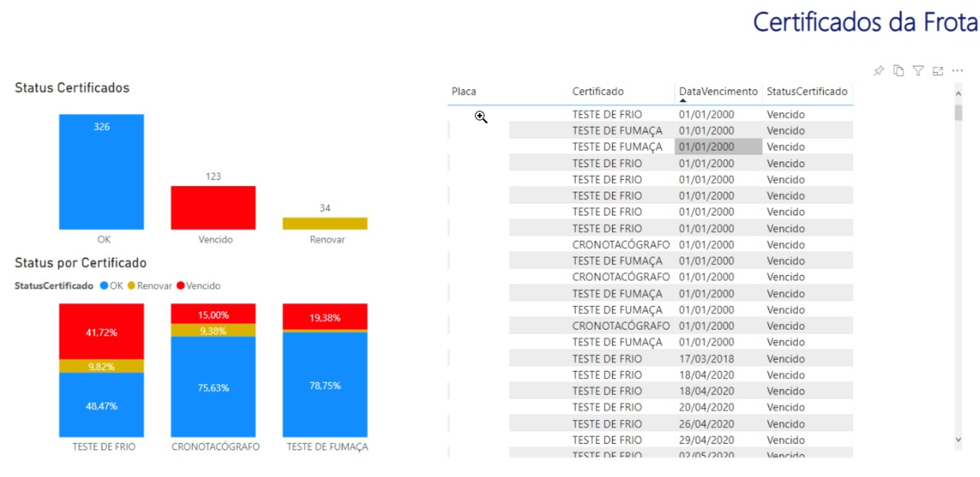This screenshot has width=980, height=477.
Task: Open the table's filter funnel icon
Action: (918, 71)
